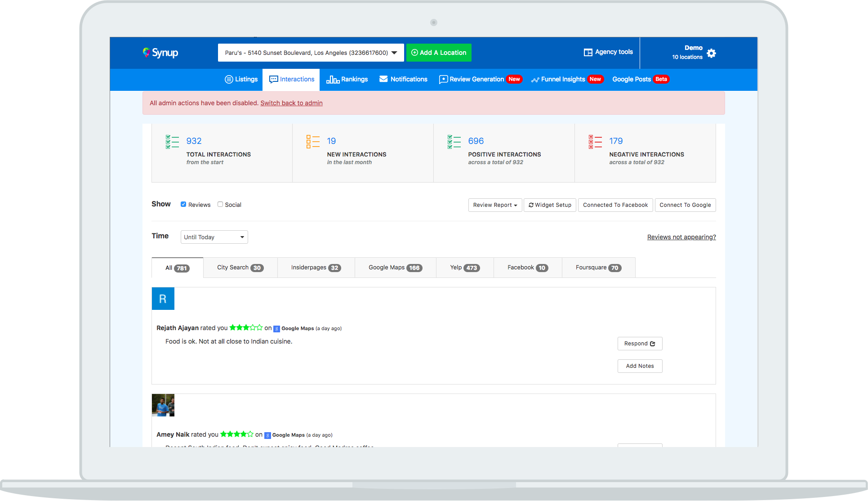Enable the Social checkbox
Viewport: 868px width, 501px height.
(220, 204)
